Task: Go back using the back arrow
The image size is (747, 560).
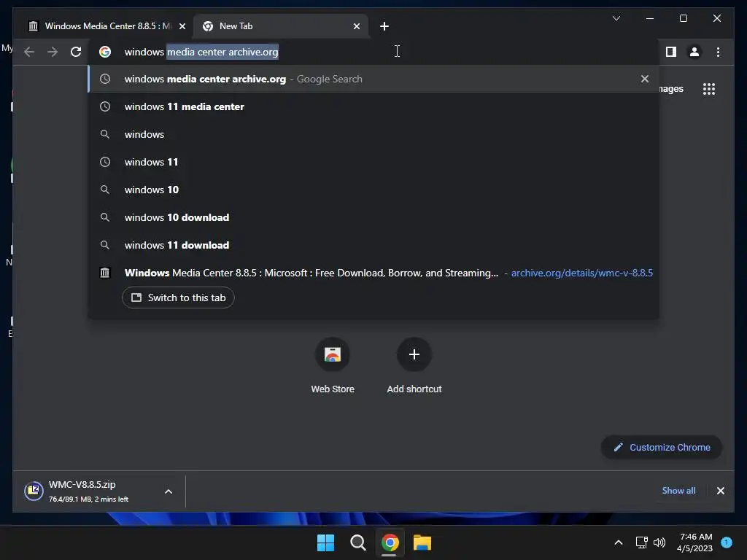Action: pyautogui.click(x=29, y=52)
